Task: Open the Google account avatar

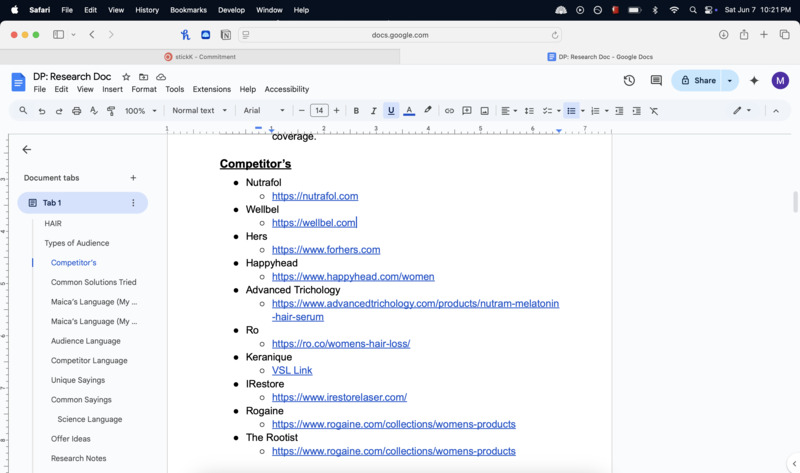Action: 780,80
